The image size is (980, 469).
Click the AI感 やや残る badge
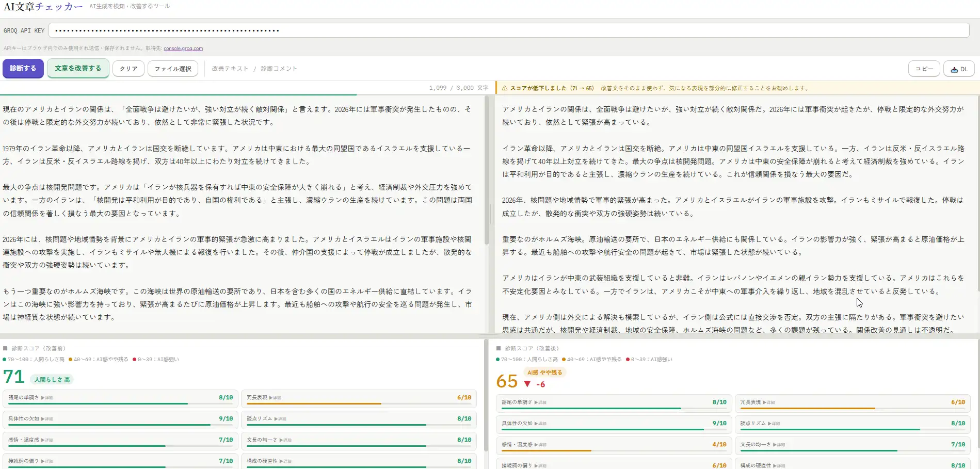[544, 373]
